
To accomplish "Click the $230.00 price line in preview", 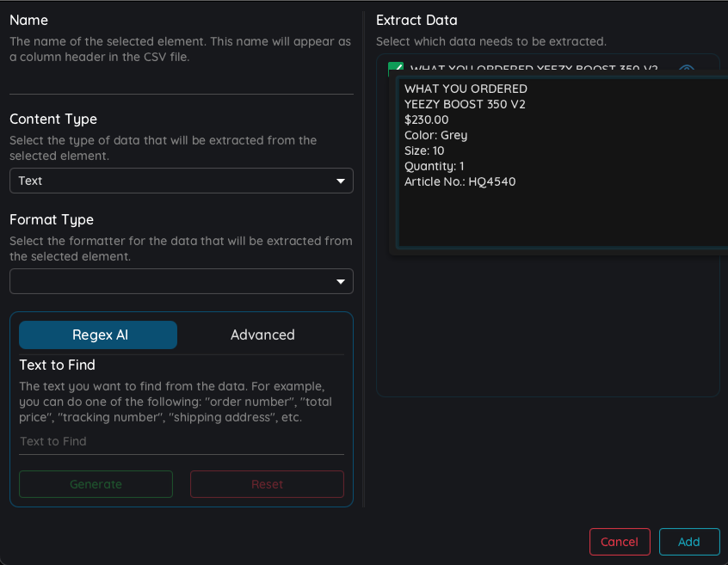I will pyautogui.click(x=426, y=120).
